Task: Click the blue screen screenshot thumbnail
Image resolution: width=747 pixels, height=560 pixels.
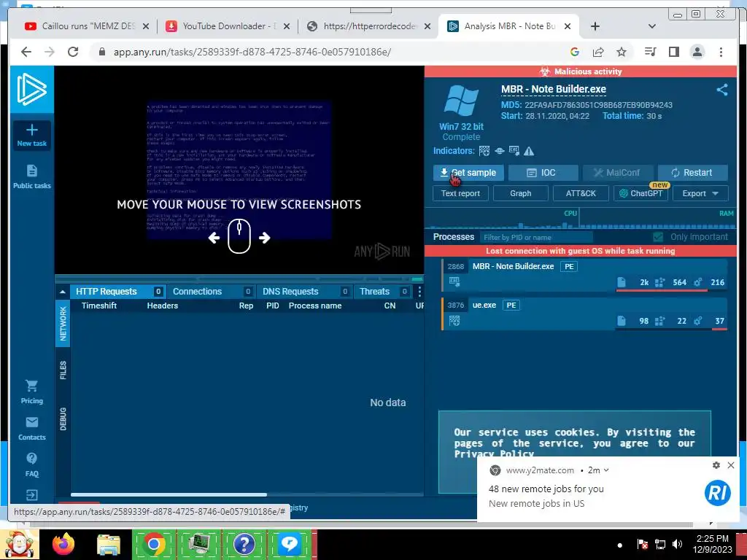Action: [x=239, y=170]
